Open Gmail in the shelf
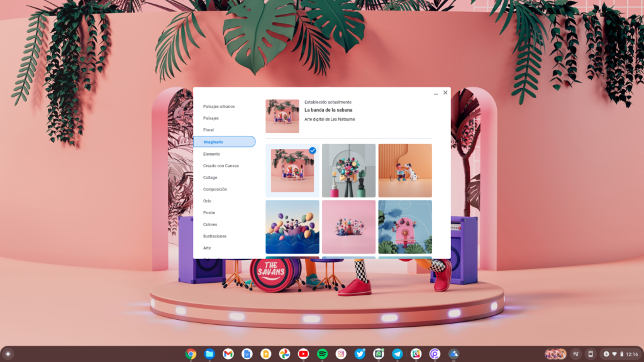Viewport: 644px width, 362px height. pyautogui.click(x=228, y=354)
